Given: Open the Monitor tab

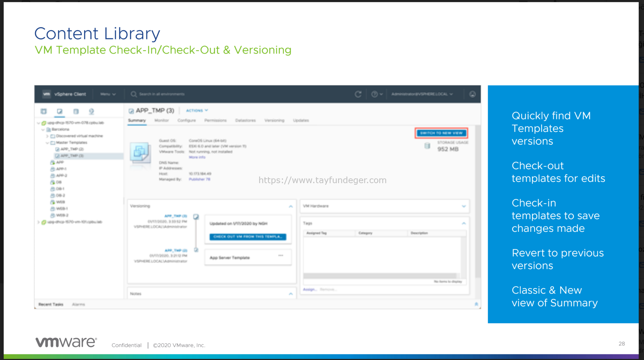Looking at the screenshot, I should tap(162, 120).
